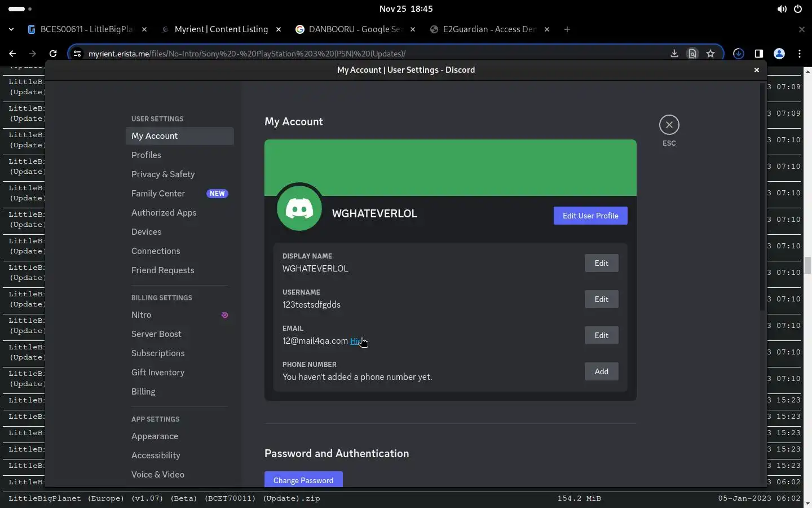Viewport: 812px width, 508px height.
Task: Open Accessibility settings
Action: click(x=179, y=456)
